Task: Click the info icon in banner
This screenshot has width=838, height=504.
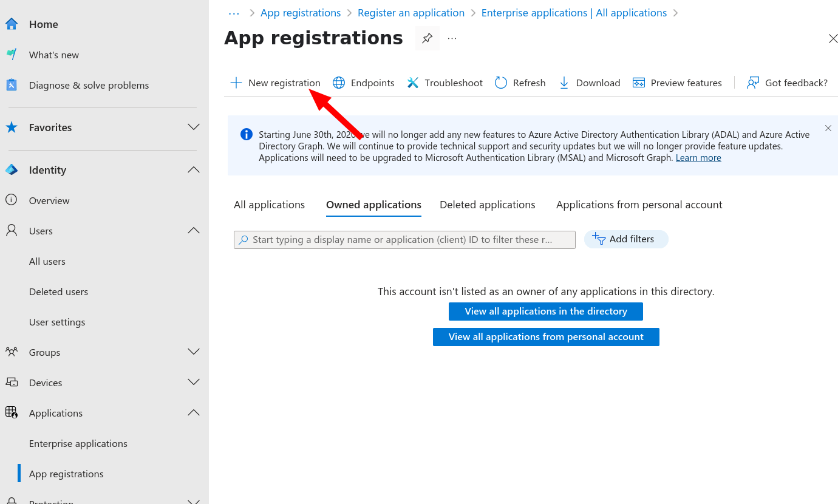Action: coord(247,135)
